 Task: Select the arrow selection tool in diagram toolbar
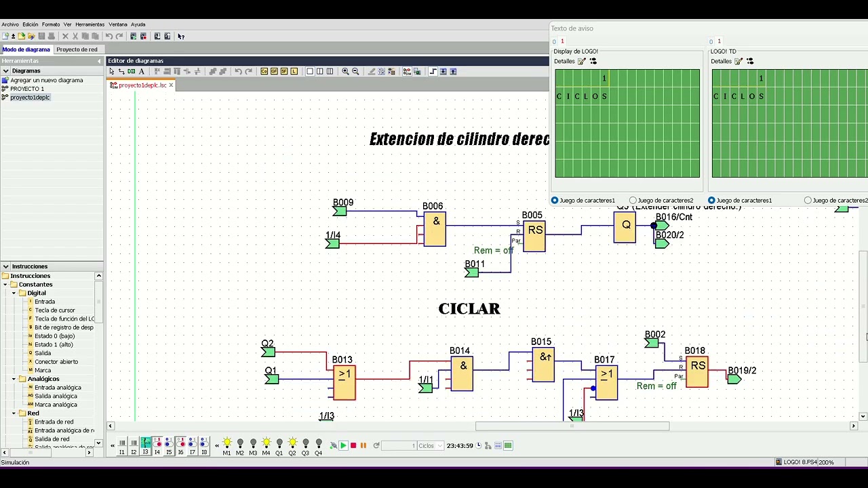(112, 71)
